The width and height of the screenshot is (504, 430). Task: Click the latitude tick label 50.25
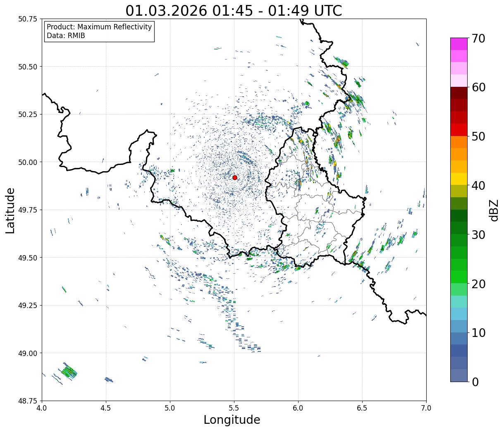point(28,115)
